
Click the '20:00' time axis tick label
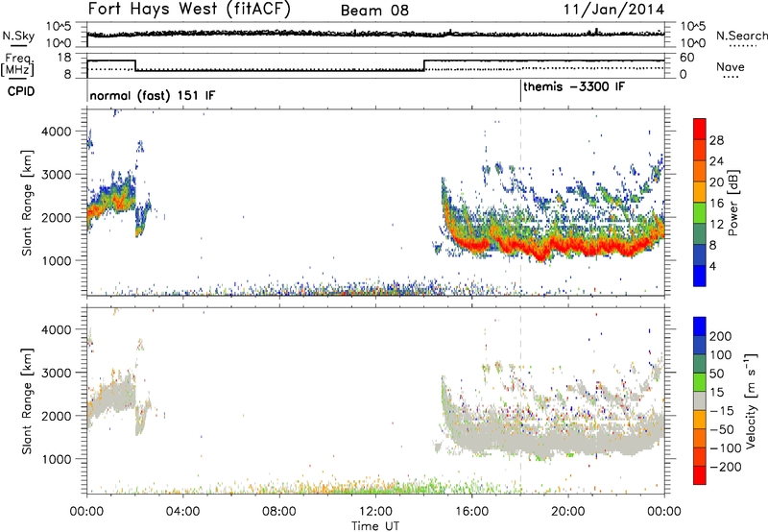567,512
